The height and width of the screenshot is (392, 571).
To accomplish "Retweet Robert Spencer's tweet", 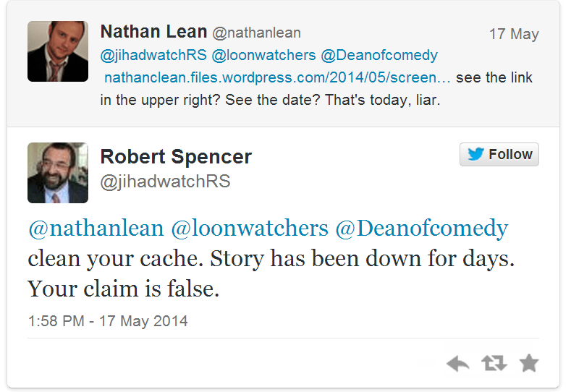I will point(494,364).
